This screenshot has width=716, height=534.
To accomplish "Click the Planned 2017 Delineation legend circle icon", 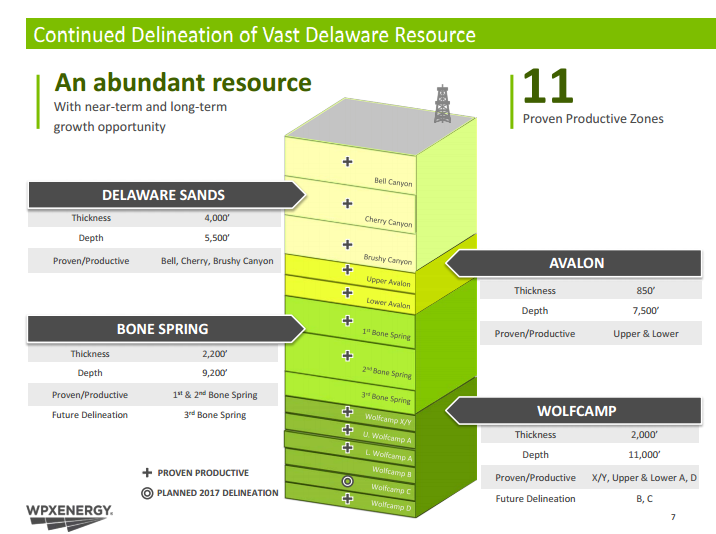I will coord(148,492).
